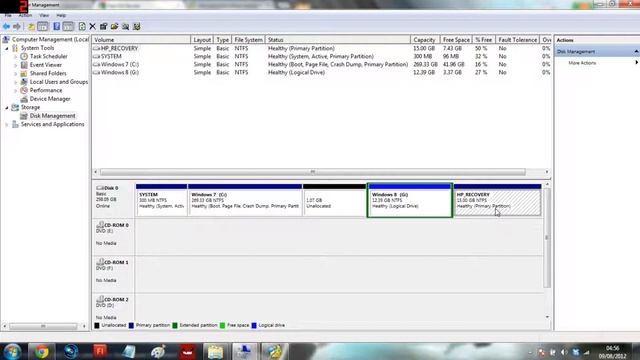Select the 1.07 GB Unallocated block

335,200
